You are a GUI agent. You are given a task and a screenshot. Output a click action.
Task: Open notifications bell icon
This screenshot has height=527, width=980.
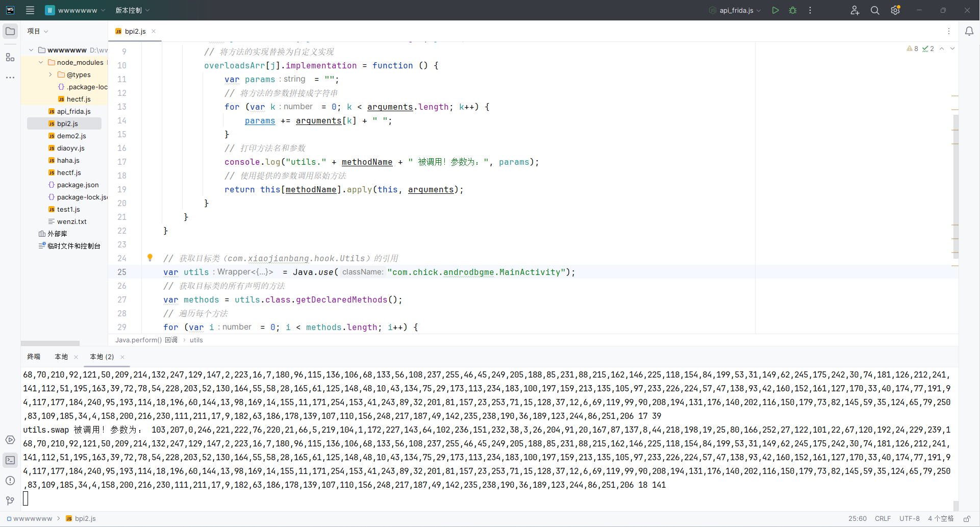click(969, 31)
